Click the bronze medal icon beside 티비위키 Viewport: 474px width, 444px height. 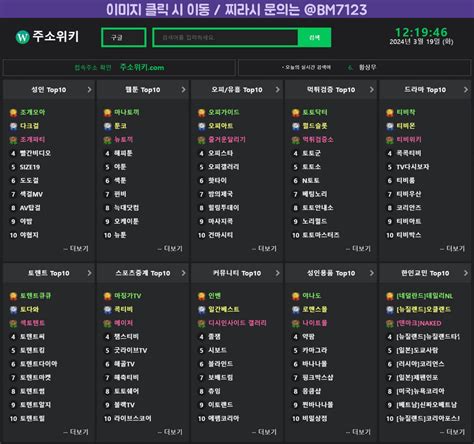[x=390, y=140]
